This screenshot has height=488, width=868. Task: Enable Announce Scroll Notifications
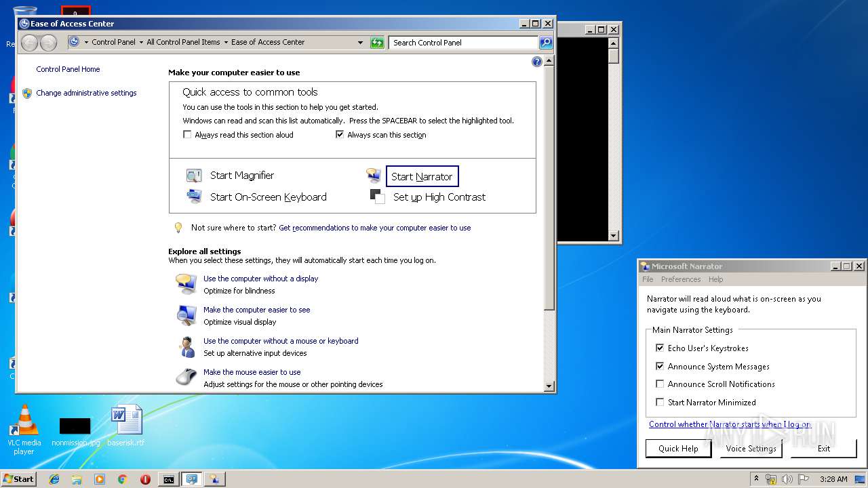pyautogui.click(x=660, y=384)
